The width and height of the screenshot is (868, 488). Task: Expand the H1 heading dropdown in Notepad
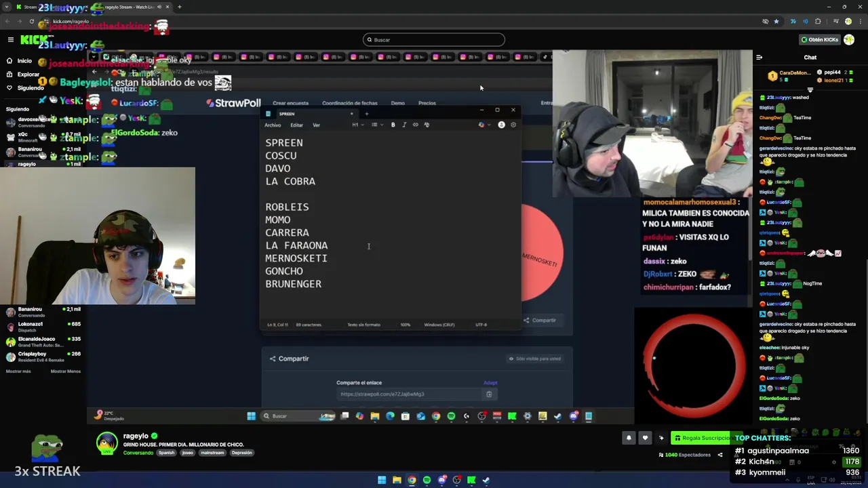(x=357, y=125)
